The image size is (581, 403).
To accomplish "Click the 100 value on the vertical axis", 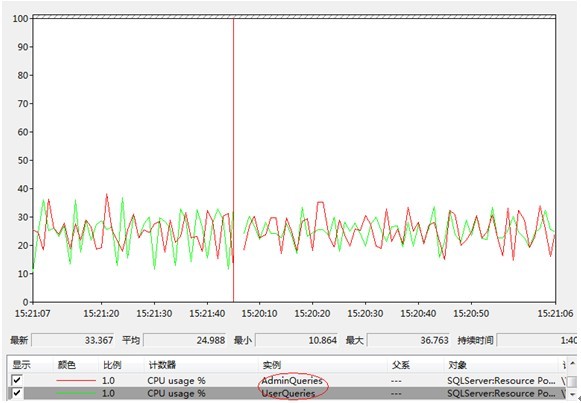I will 21,18.
